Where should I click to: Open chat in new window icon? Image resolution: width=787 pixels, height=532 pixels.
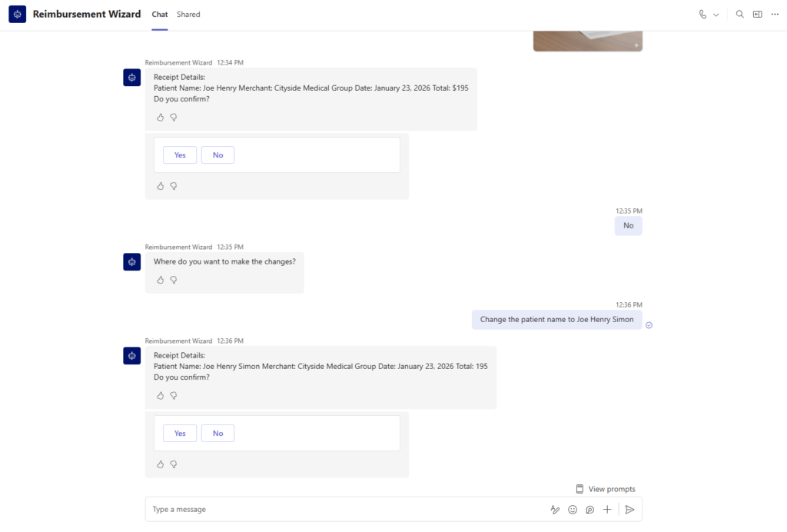tap(757, 14)
